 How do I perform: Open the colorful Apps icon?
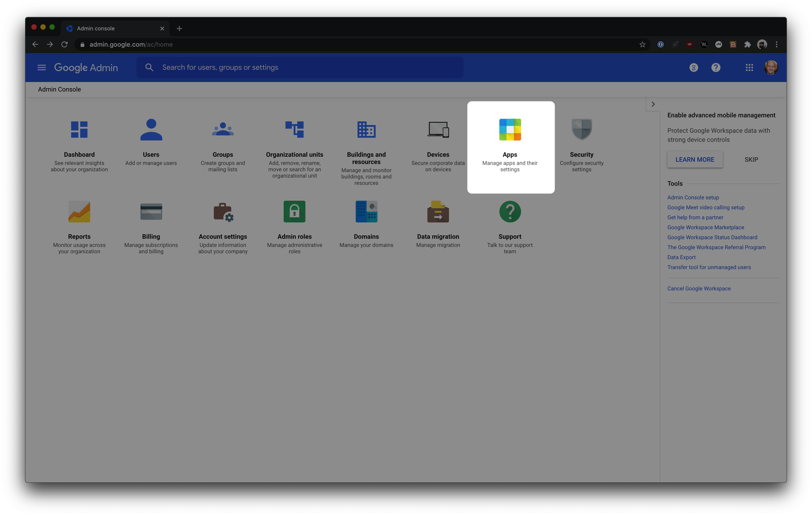(x=510, y=129)
